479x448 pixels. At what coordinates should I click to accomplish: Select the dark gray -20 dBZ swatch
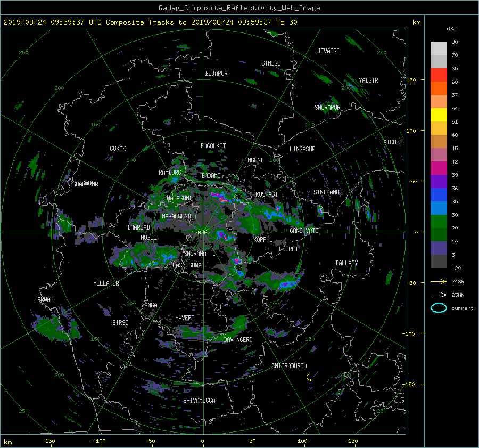click(x=439, y=262)
